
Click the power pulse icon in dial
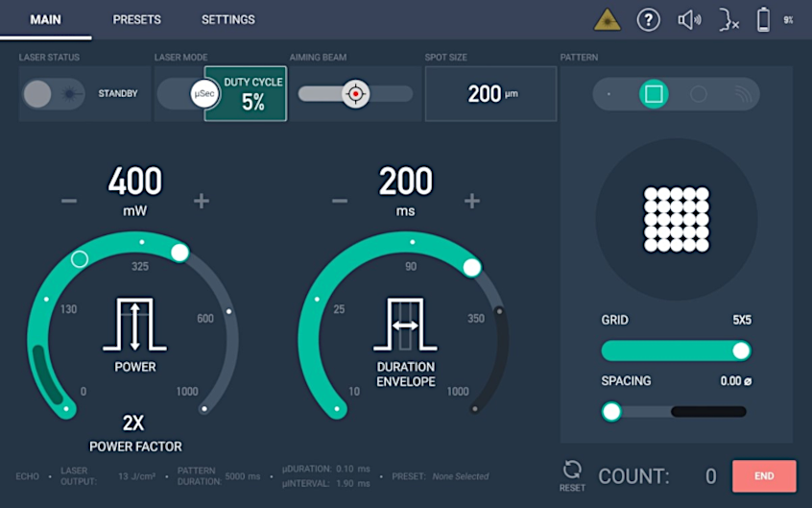point(135,326)
